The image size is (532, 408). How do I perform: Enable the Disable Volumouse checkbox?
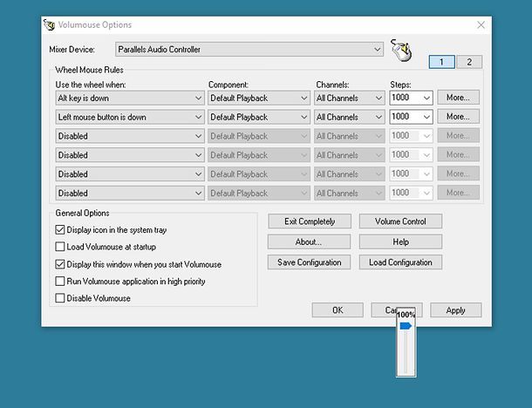(60, 298)
